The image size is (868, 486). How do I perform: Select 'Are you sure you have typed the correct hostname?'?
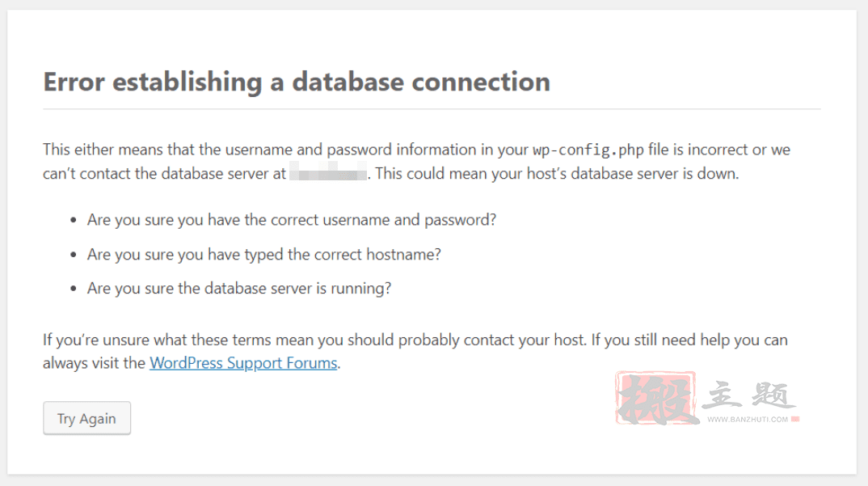click(x=263, y=255)
